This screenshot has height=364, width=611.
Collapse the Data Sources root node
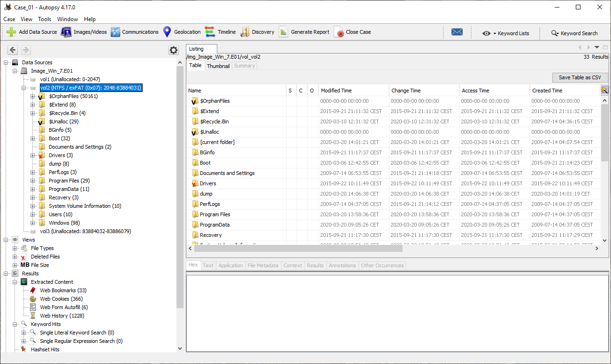click(6, 62)
